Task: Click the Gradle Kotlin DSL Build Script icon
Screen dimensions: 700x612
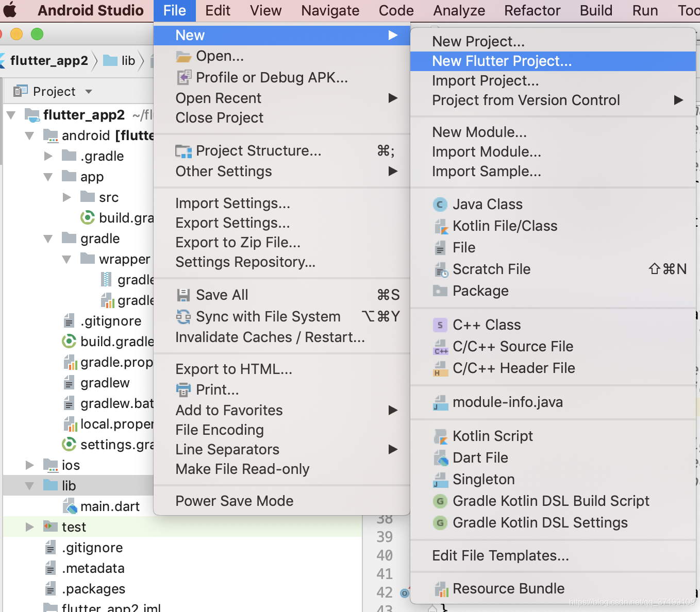Action: (440, 501)
